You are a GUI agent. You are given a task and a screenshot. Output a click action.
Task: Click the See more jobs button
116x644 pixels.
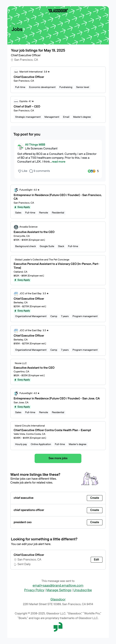(x=58, y=458)
